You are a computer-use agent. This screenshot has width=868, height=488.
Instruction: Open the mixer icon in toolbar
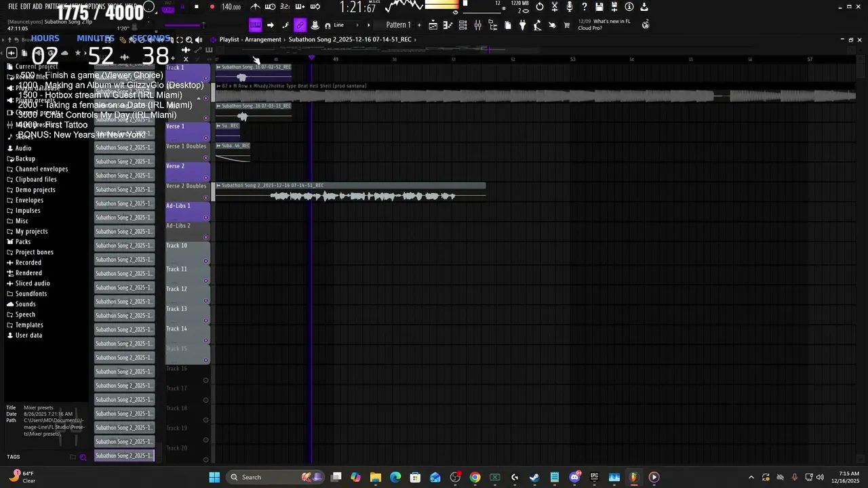click(477, 25)
